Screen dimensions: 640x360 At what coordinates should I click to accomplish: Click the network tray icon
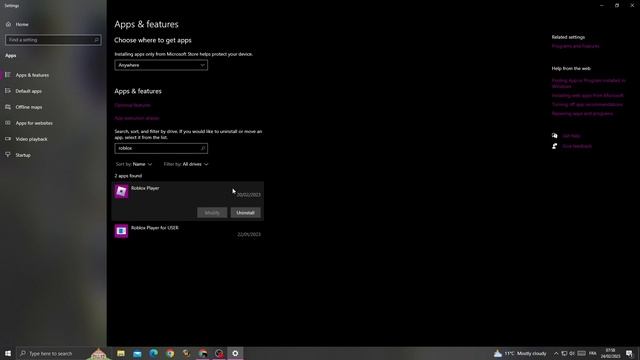coord(564,353)
